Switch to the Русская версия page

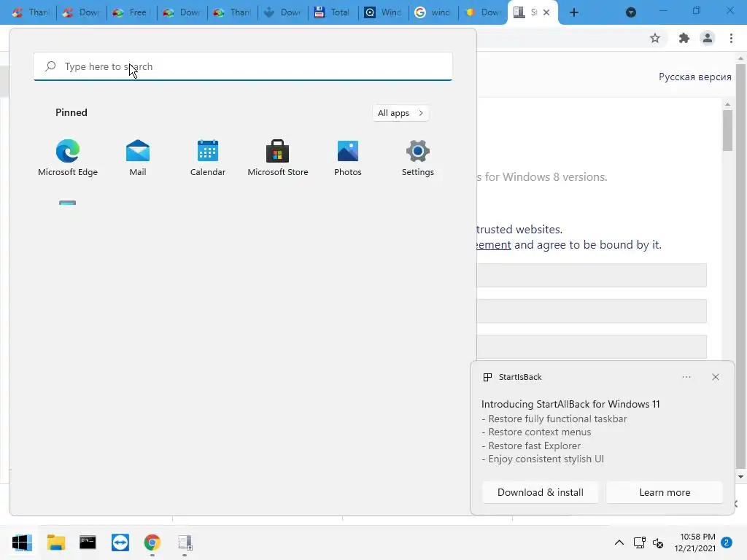click(x=694, y=77)
